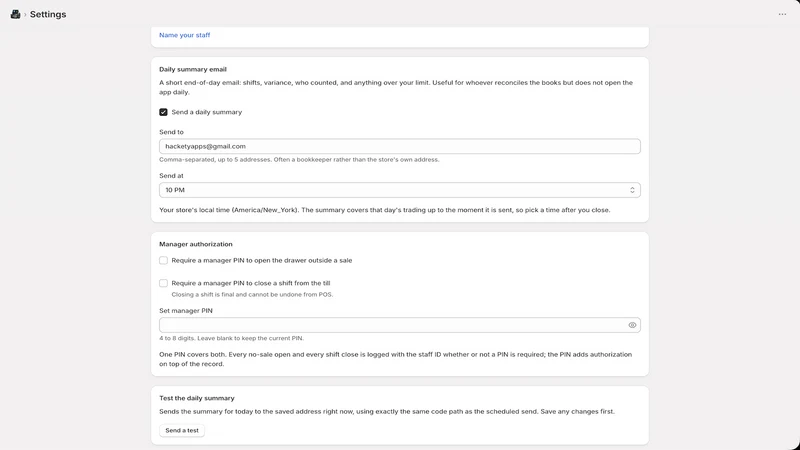Enable manager PIN to open drawer outside a sale

click(163, 260)
